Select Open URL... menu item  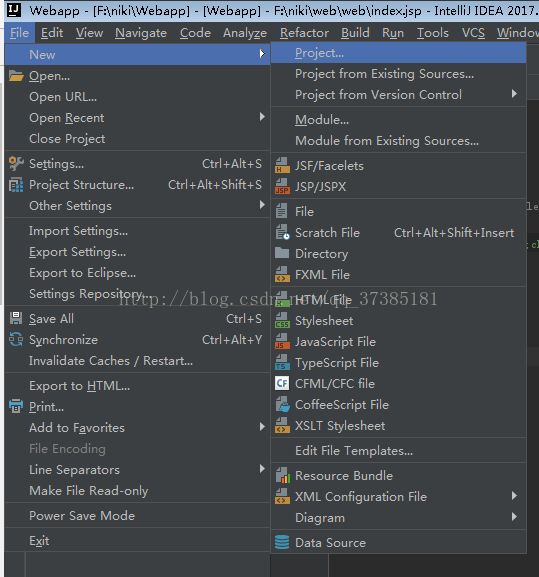[x=137, y=97]
